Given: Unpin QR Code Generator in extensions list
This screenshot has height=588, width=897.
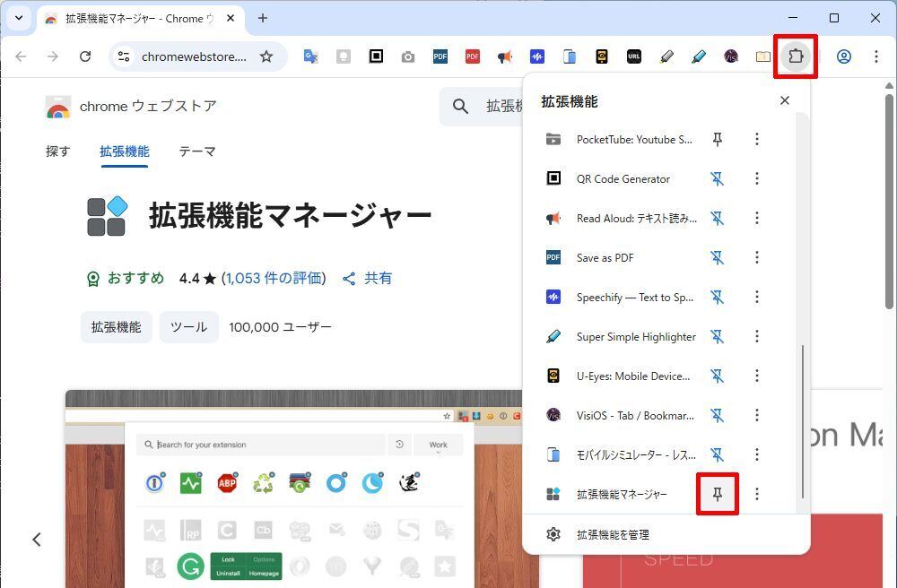Looking at the screenshot, I should tap(718, 179).
